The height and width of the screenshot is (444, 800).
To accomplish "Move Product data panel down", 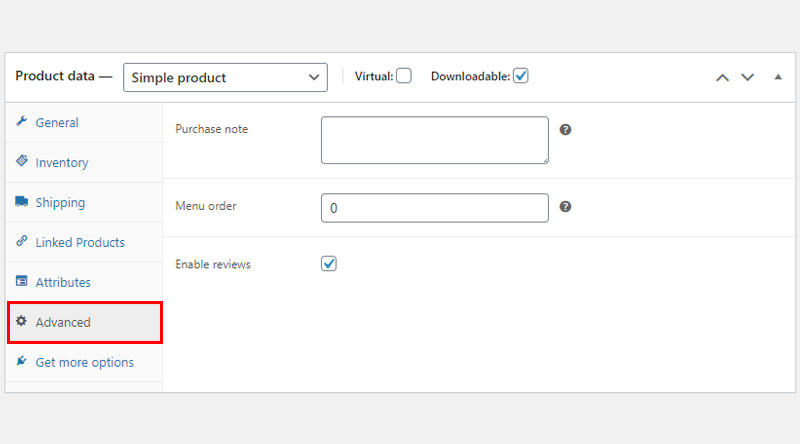I will coord(747,78).
